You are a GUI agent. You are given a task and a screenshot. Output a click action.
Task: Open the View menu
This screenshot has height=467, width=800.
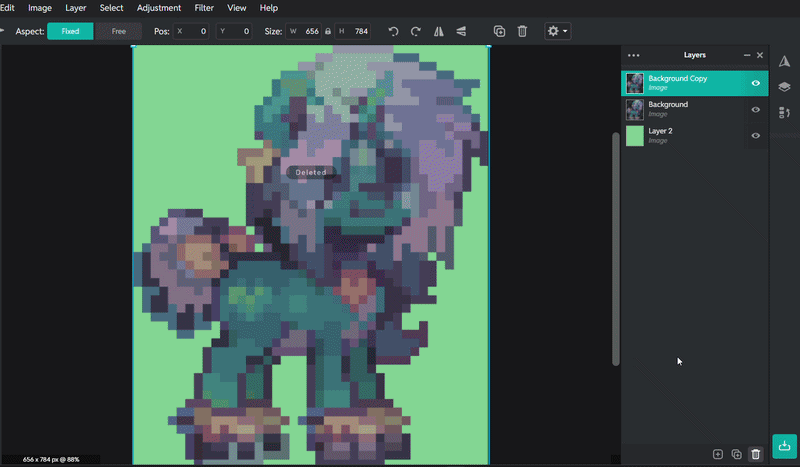(x=236, y=8)
